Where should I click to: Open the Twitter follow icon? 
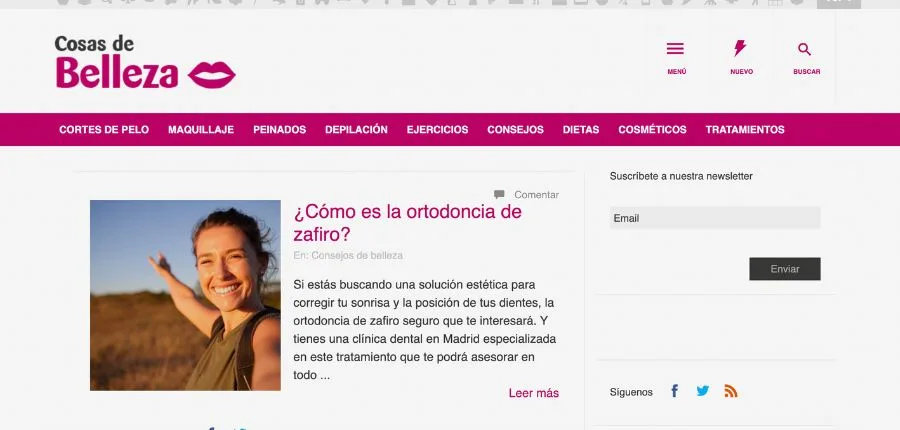703,391
